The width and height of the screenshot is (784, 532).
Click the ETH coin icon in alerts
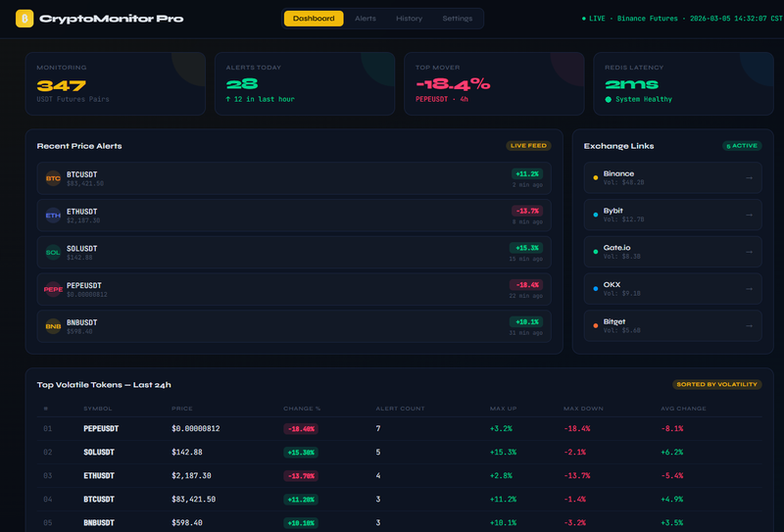click(53, 216)
